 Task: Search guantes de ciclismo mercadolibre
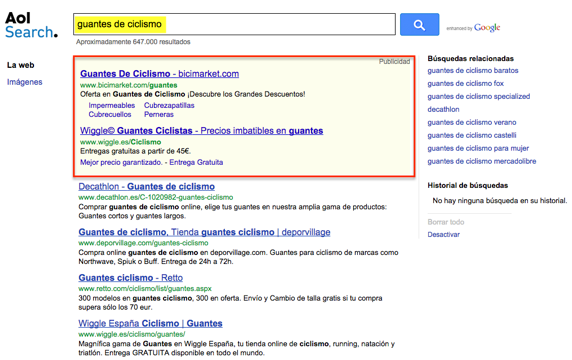[482, 161]
